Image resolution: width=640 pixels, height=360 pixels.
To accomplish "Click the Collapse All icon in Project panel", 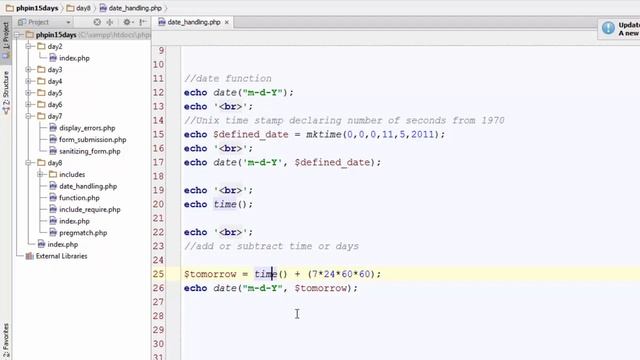I will click(x=110, y=22).
